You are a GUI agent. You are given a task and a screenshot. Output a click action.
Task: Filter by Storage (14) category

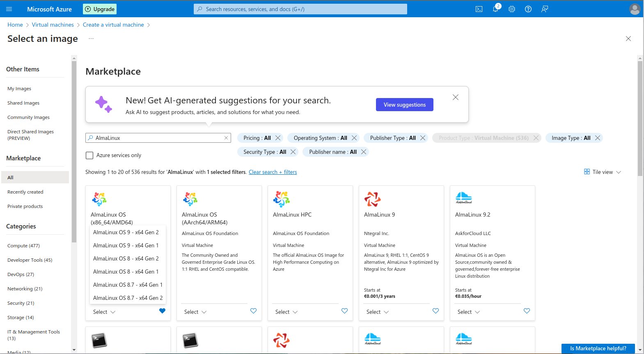pyautogui.click(x=21, y=317)
